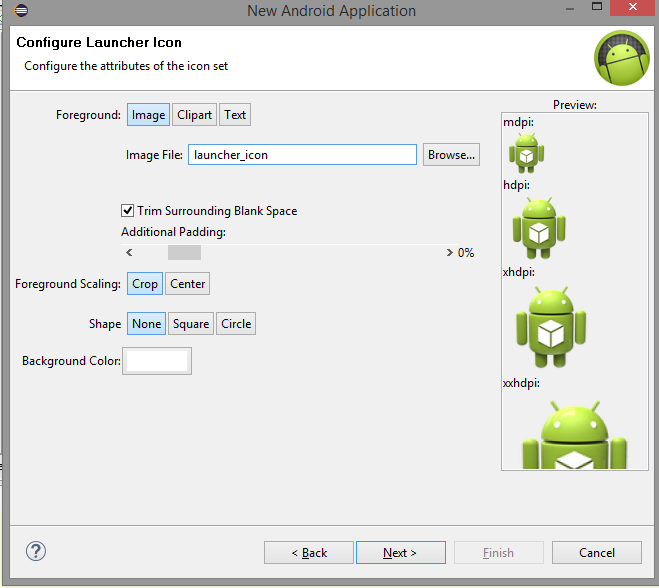Close the New Android Application dialog
The width and height of the screenshot is (659, 588).
[633, 7]
